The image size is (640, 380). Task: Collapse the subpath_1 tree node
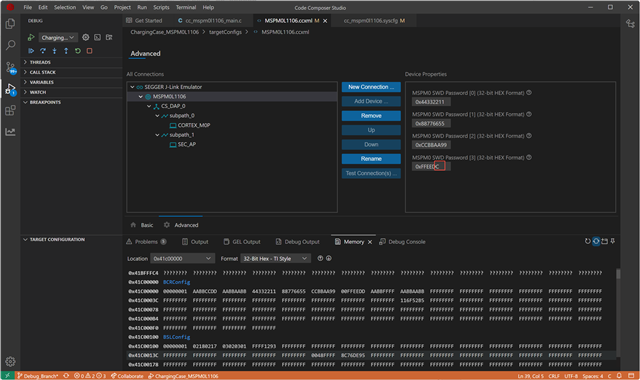[157, 135]
